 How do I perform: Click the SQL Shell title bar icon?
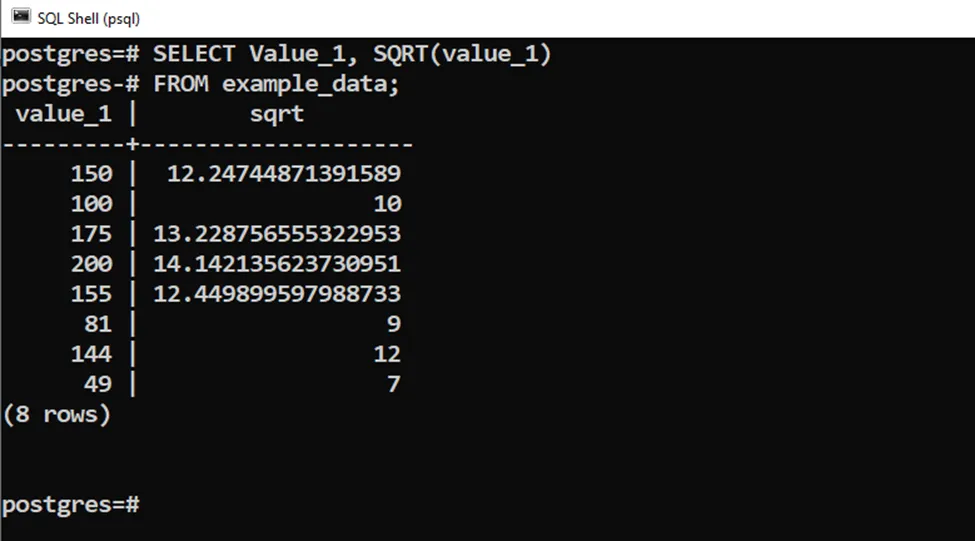click(x=21, y=17)
